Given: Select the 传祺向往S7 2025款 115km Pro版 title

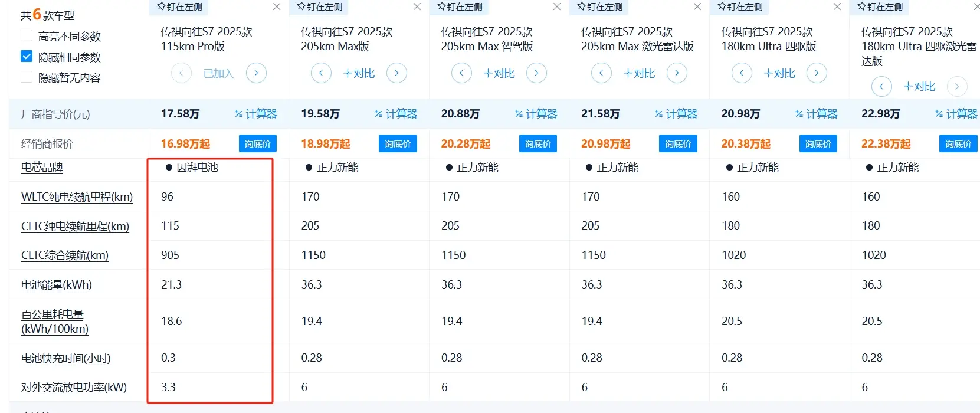Looking at the screenshot, I should 207,39.
